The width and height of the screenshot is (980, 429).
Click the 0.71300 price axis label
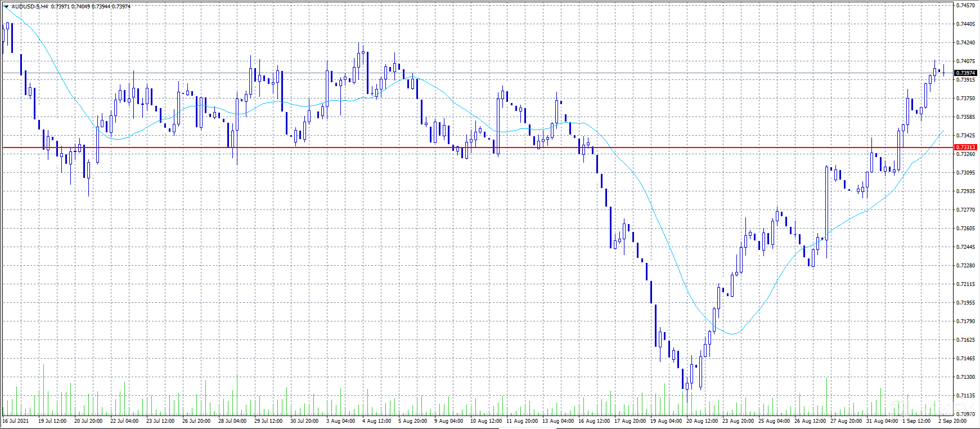click(965, 377)
